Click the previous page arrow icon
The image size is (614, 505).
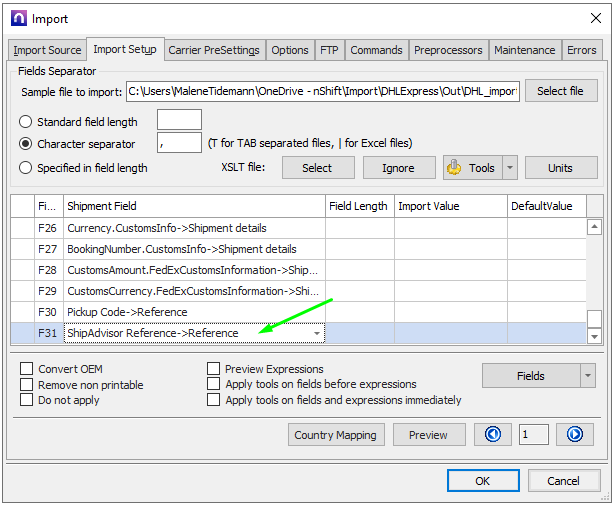pyautogui.click(x=493, y=434)
